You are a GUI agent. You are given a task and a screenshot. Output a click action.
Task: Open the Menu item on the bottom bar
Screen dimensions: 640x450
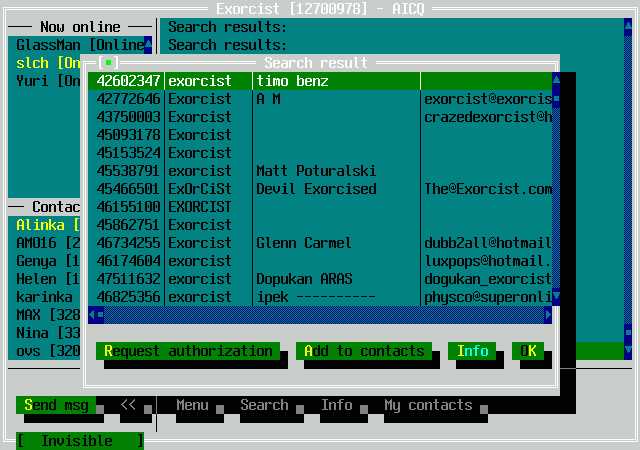tap(192, 405)
